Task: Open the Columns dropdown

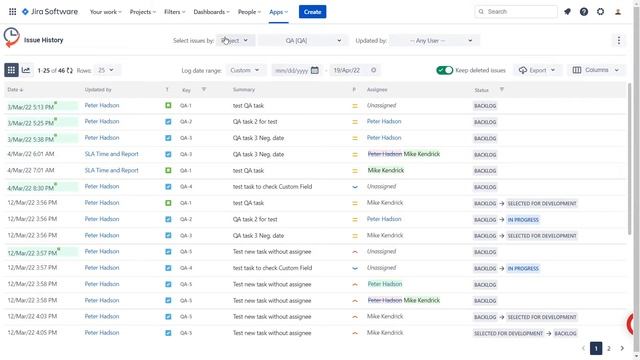Action: (x=596, y=70)
